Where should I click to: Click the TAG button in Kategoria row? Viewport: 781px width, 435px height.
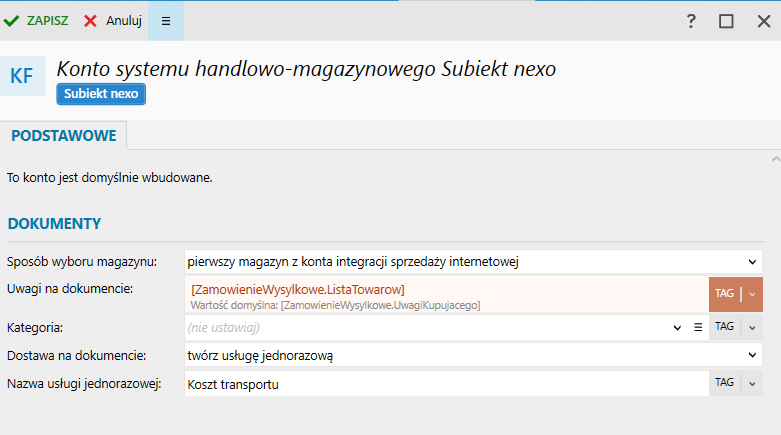[x=725, y=327]
